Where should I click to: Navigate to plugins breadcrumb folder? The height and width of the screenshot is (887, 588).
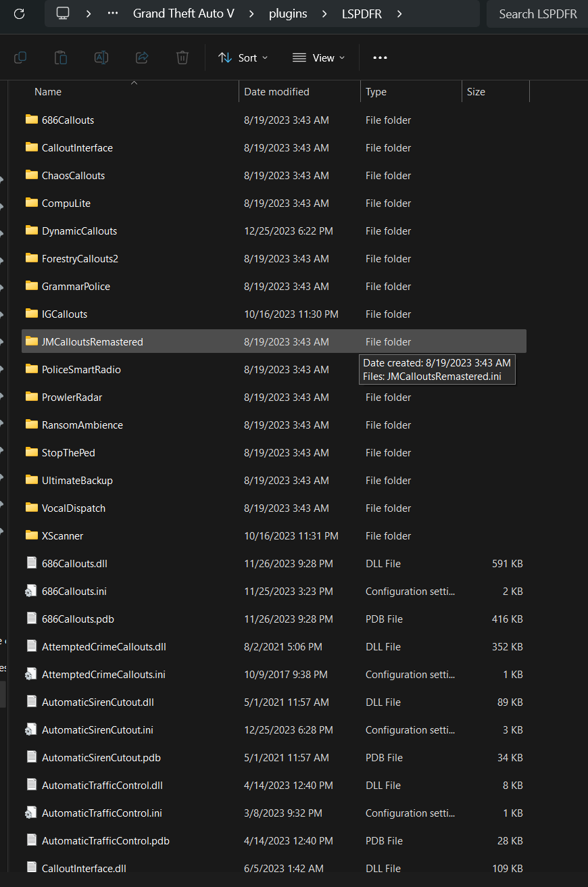point(289,14)
